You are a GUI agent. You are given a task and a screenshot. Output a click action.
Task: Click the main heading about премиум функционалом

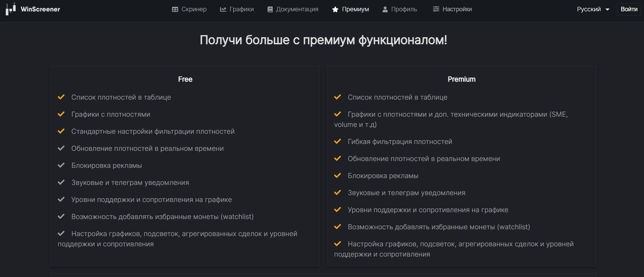tap(323, 40)
